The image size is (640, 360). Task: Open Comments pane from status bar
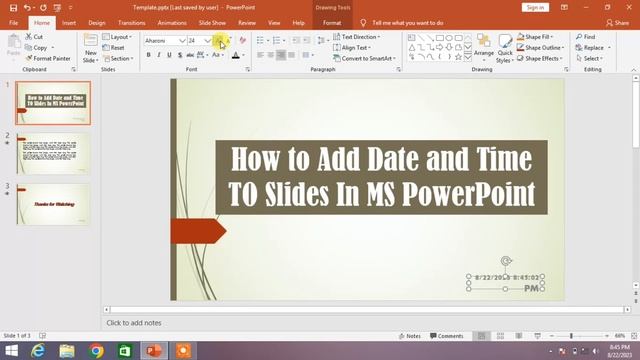click(x=447, y=336)
